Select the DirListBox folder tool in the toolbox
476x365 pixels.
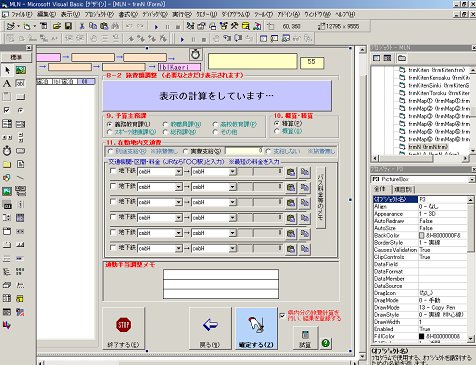7,164
